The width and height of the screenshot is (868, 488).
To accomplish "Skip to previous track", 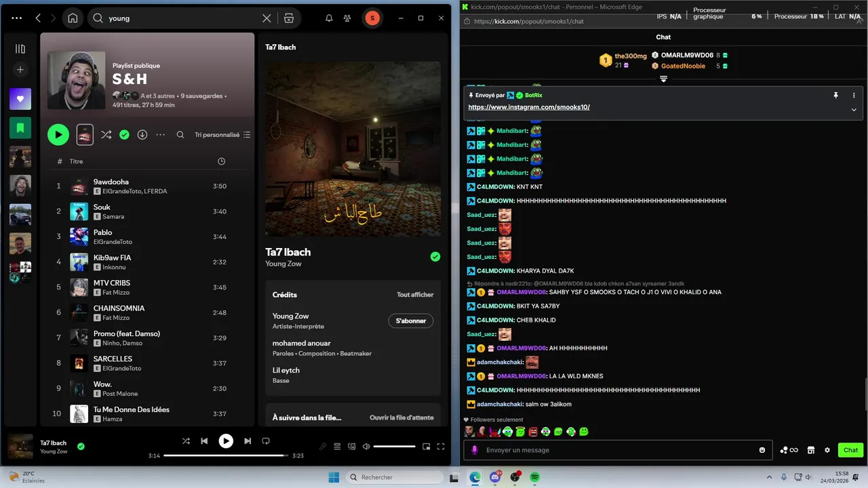I will tap(204, 441).
